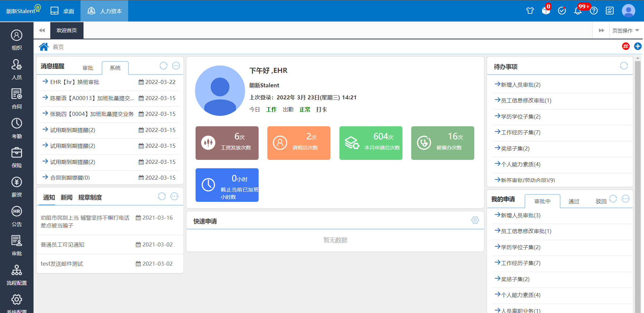The width and height of the screenshot is (644, 313).
Task: Switch to the 桌面 top tab
Action: [62, 11]
